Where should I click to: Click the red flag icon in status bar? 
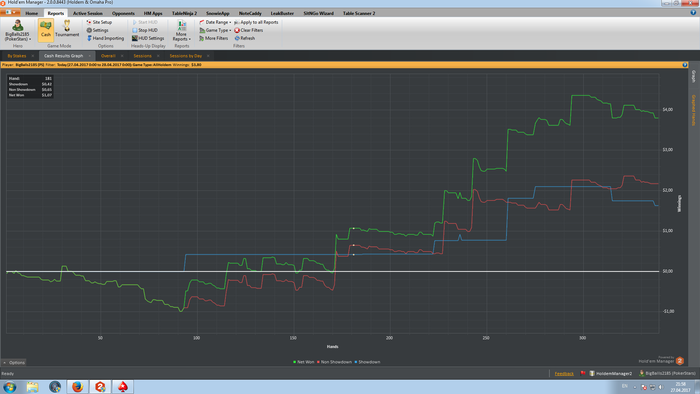click(x=583, y=373)
